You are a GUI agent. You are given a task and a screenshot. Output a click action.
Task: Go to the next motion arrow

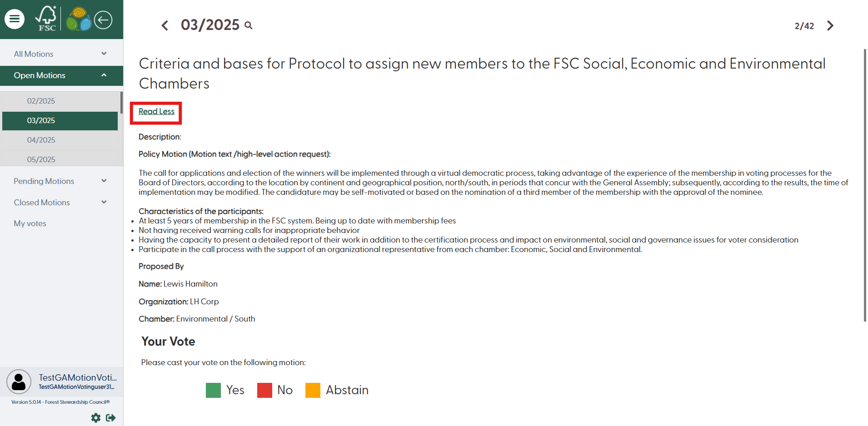[830, 25]
